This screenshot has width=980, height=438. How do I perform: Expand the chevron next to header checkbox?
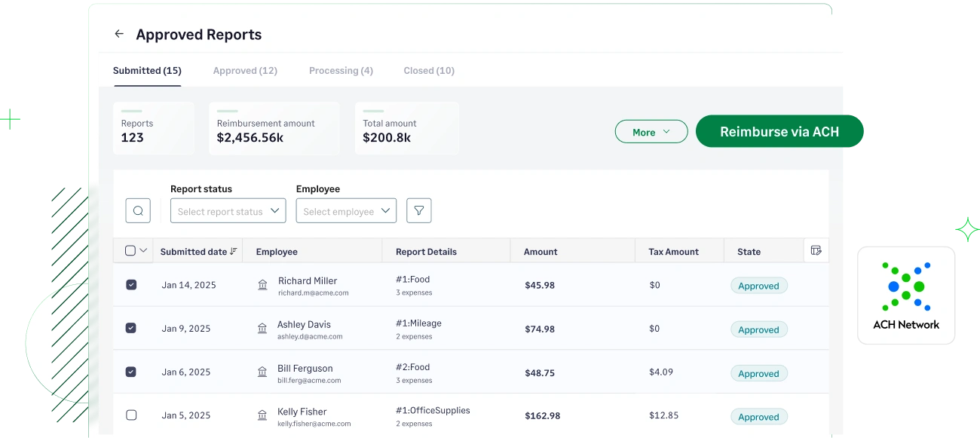click(x=143, y=251)
